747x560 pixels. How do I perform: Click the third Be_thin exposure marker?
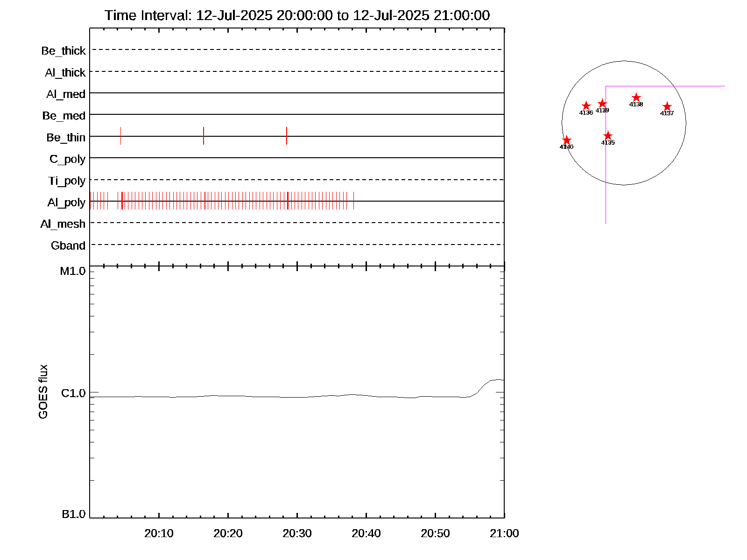click(x=287, y=136)
